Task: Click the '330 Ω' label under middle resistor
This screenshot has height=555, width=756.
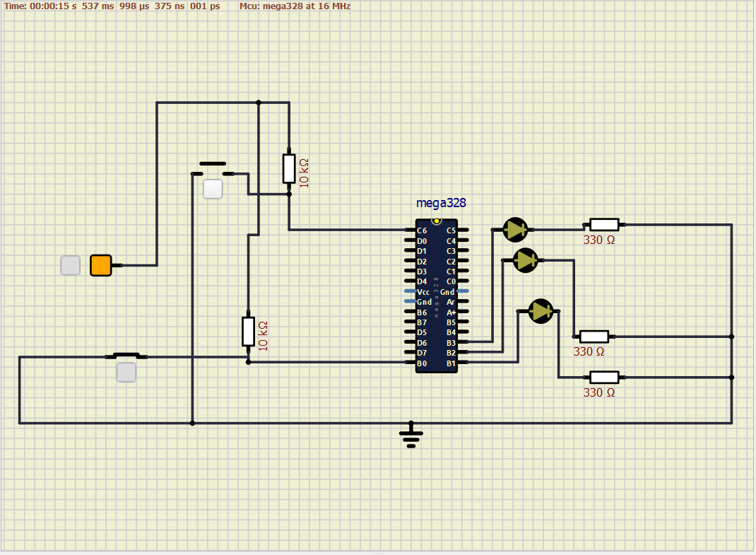Action: coord(589,352)
